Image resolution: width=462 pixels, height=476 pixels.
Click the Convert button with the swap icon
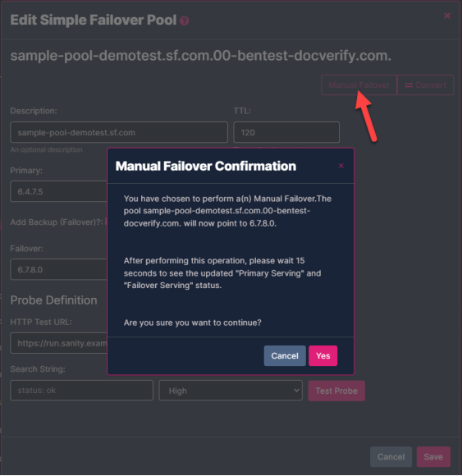(426, 85)
